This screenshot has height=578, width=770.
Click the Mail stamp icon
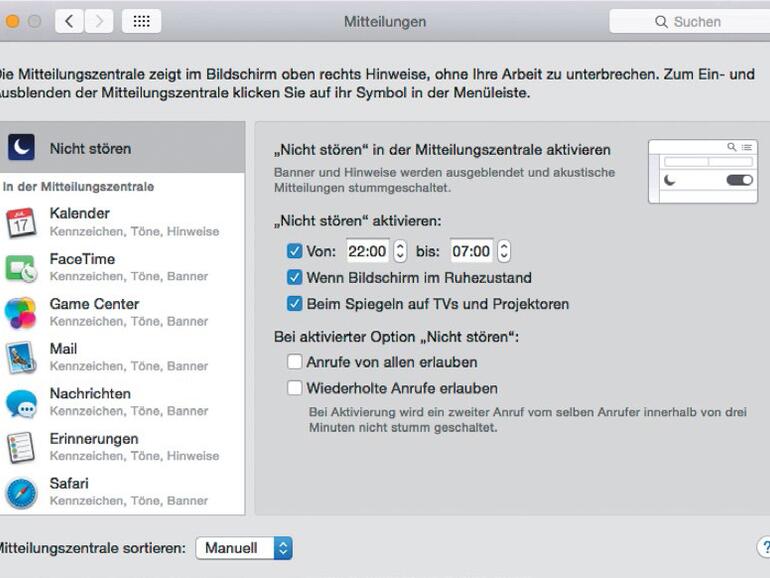(21, 358)
